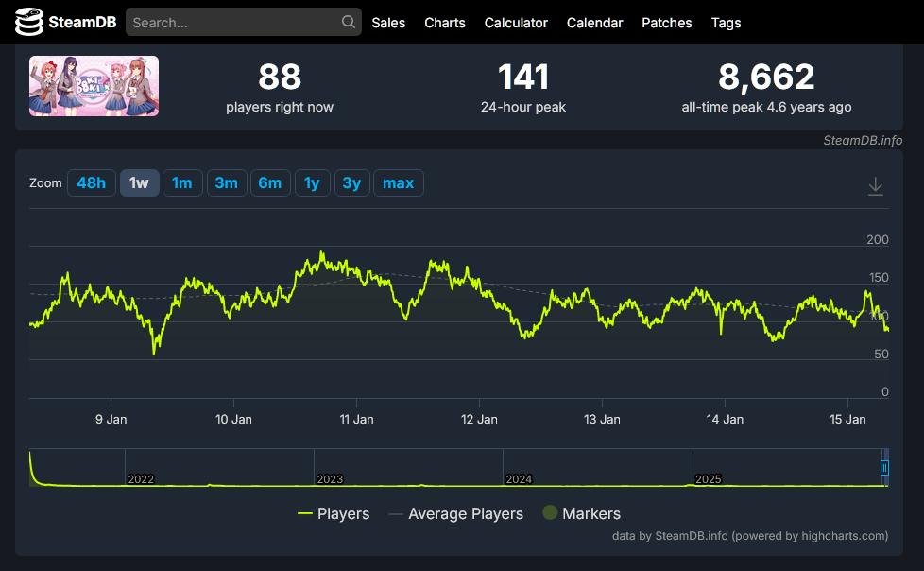The width and height of the screenshot is (924, 571).
Task: Click the '8,662' all-time peak value
Action: (x=766, y=77)
